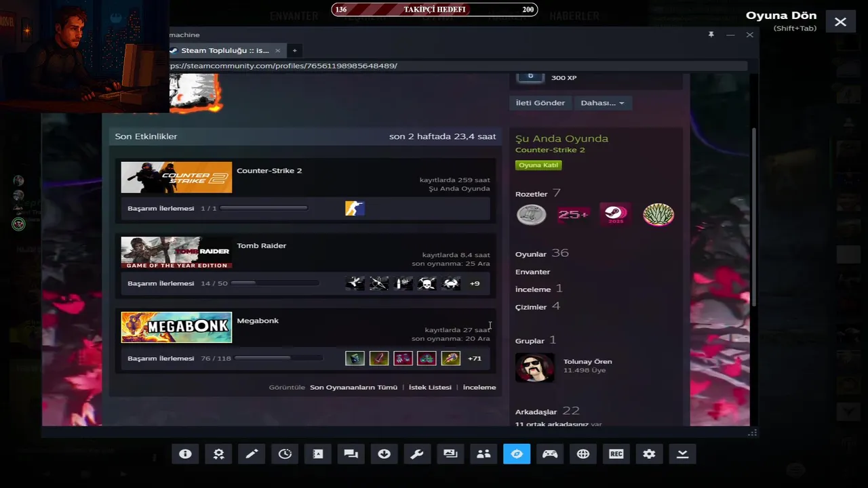
Task: Open the Rozetler 7 link
Action: pos(538,194)
